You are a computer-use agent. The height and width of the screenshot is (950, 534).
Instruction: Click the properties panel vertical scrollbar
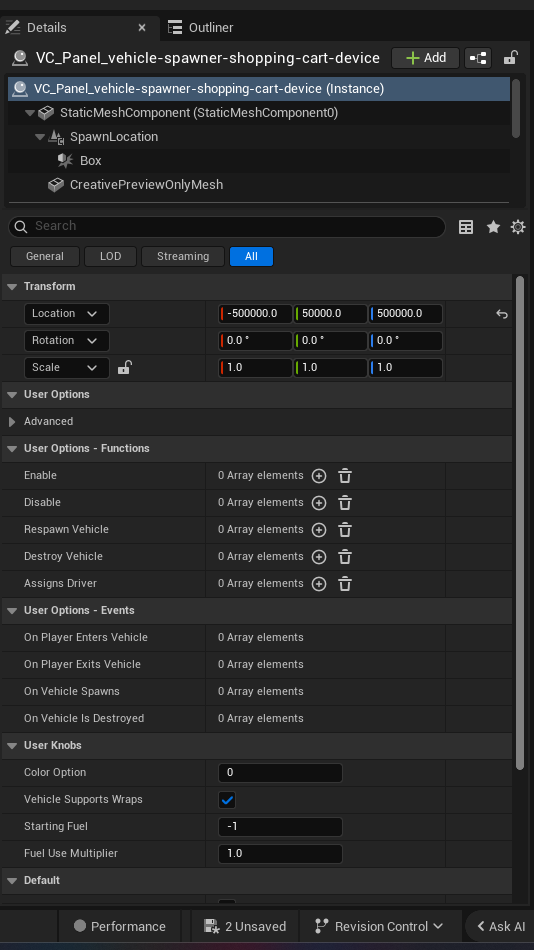[x=519, y=523]
